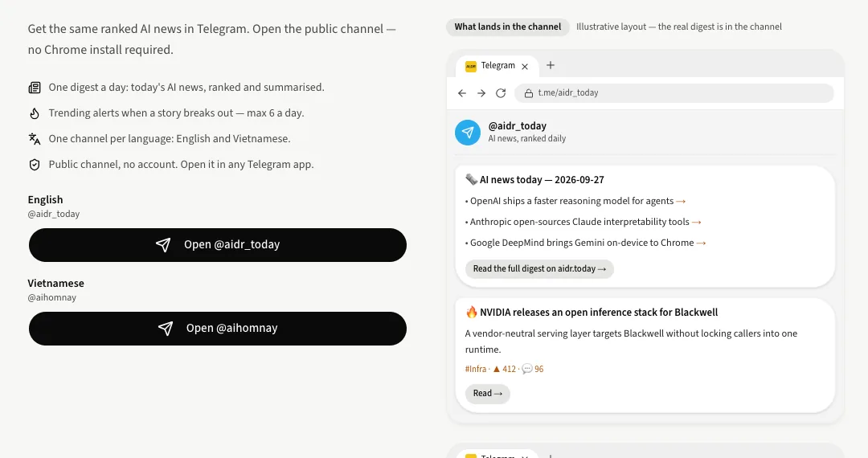Click the paper plane icon in Open @aidr_today
This screenshot has width=868, height=458.
click(x=163, y=245)
